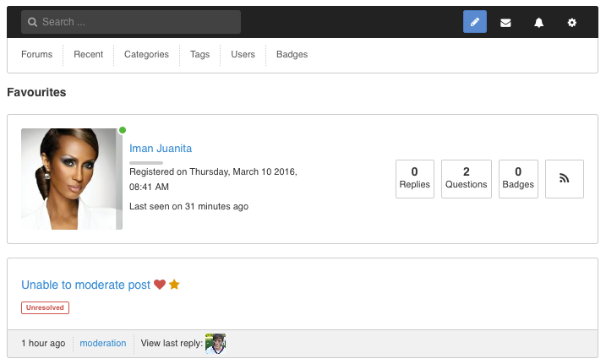Click the gold star featured icon
Screen dimensions: 606x364
tap(174, 285)
